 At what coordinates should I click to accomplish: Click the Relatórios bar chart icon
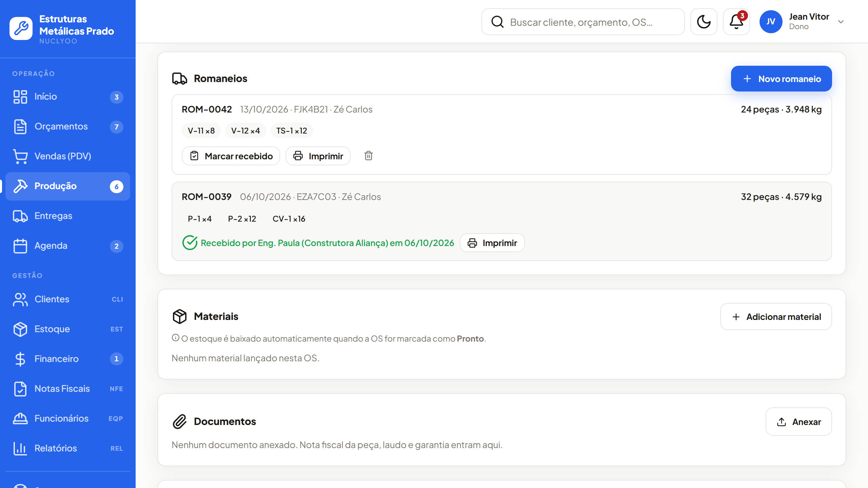pyautogui.click(x=20, y=448)
